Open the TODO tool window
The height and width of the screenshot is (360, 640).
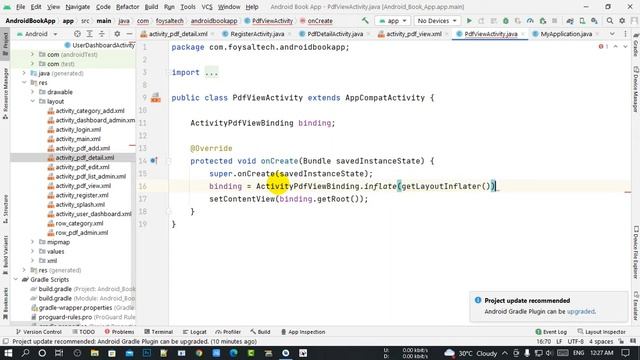[84, 332]
